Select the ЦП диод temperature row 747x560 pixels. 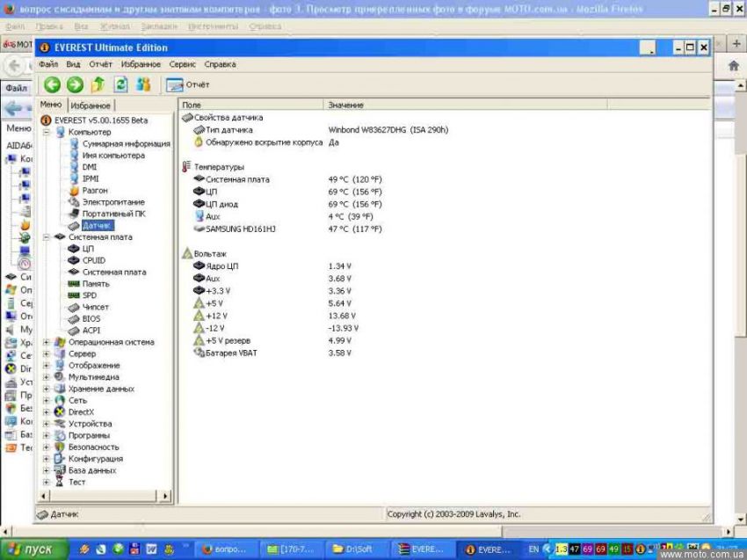[x=286, y=205]
